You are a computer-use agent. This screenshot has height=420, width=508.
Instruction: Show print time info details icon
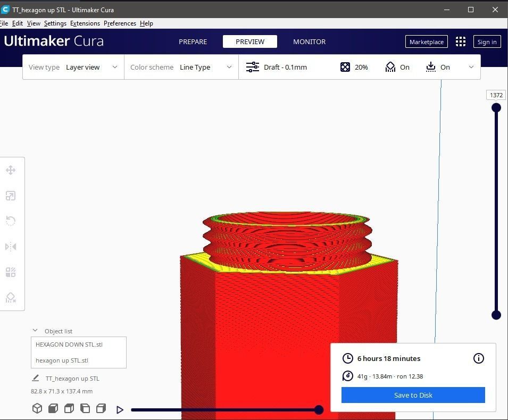(x=479, y=358)
